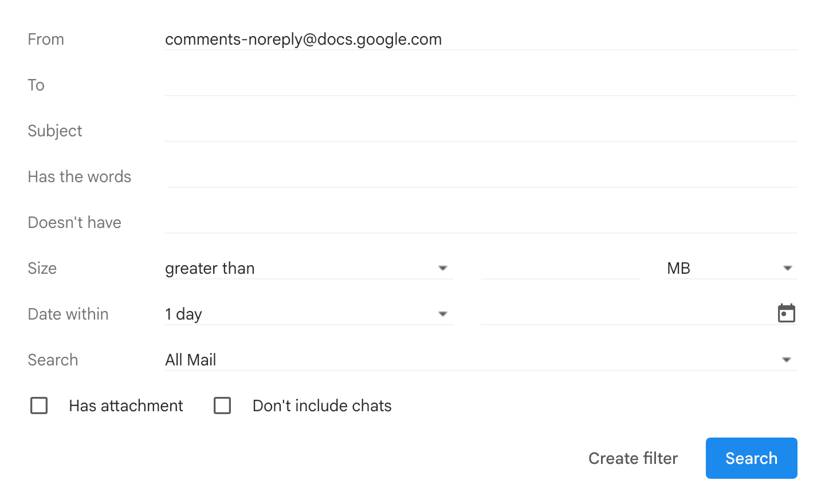Click the MB unit dropdown arrow

(788, 267)
